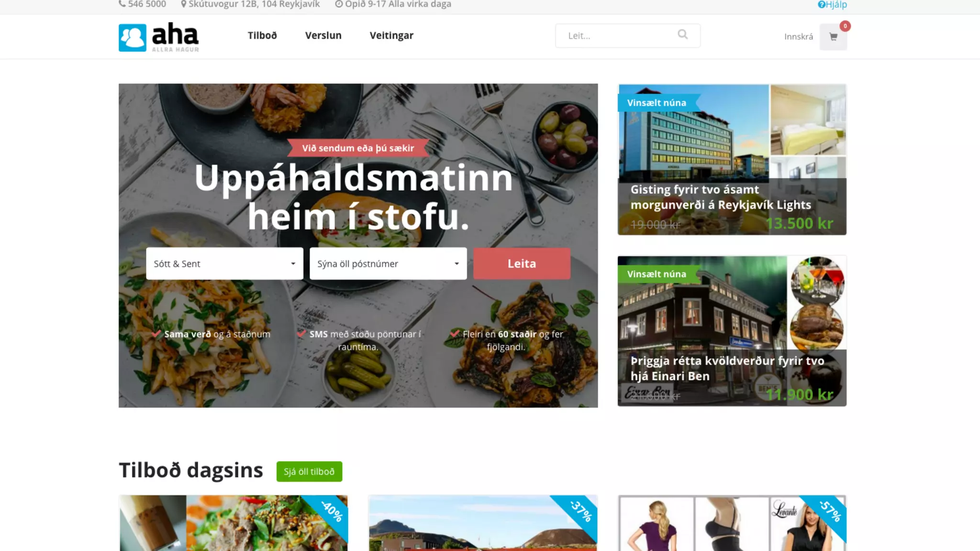The image size is (980, 551).
Task: Expand the Sótt & Sent dropdown
Action: click(224, 264)
